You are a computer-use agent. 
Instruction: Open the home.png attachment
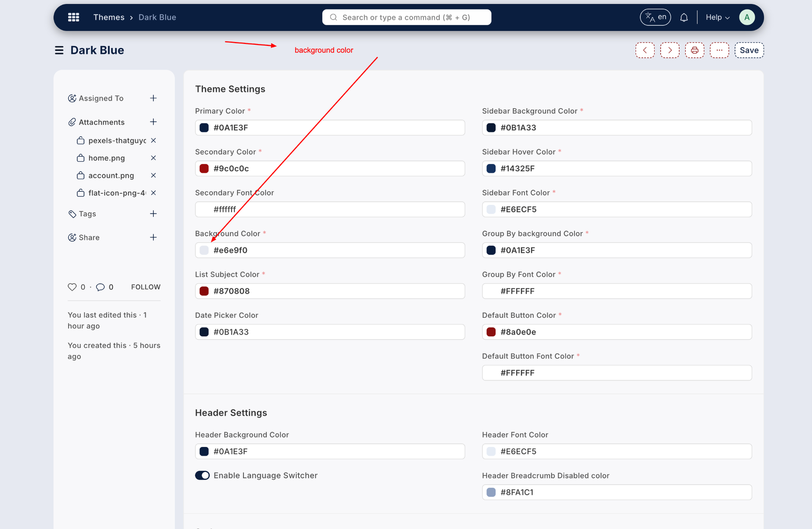click(x=107, y=158)
